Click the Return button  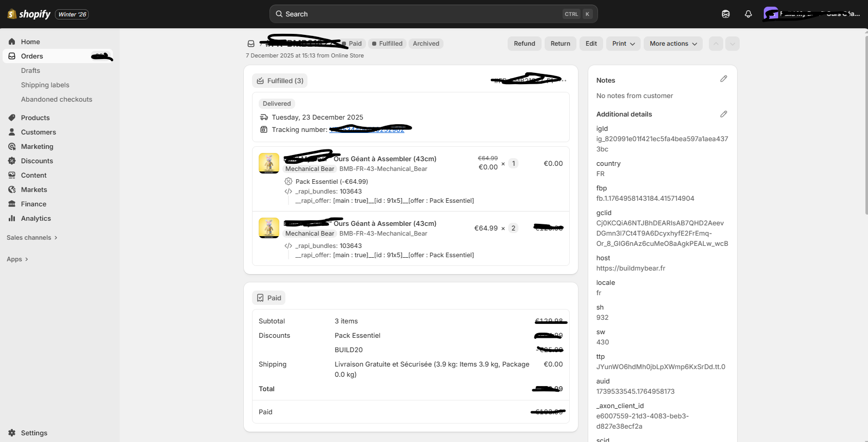coord(560,44)
